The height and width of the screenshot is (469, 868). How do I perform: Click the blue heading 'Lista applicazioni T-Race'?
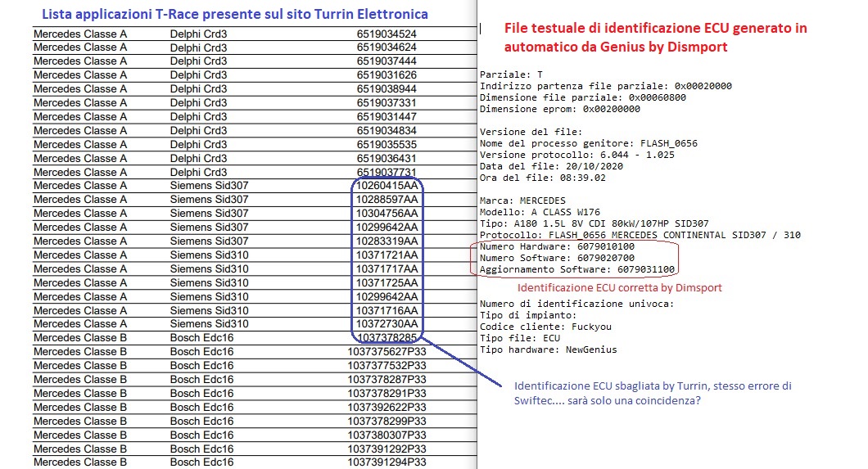(x=234, y=15)
